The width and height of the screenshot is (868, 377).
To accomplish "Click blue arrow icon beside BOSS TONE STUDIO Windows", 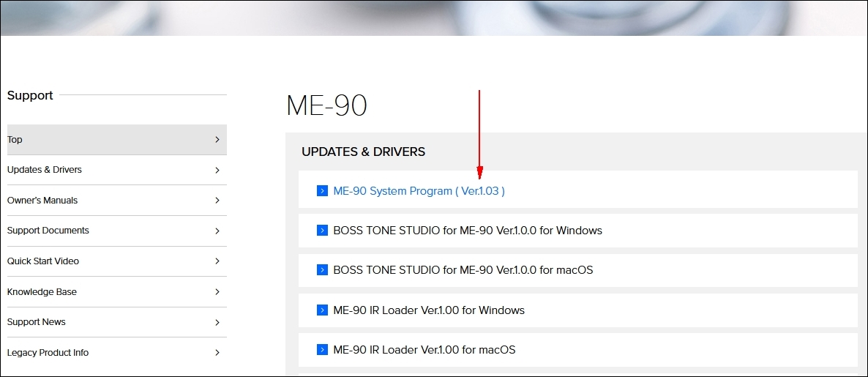I will (x=322, y=231).
